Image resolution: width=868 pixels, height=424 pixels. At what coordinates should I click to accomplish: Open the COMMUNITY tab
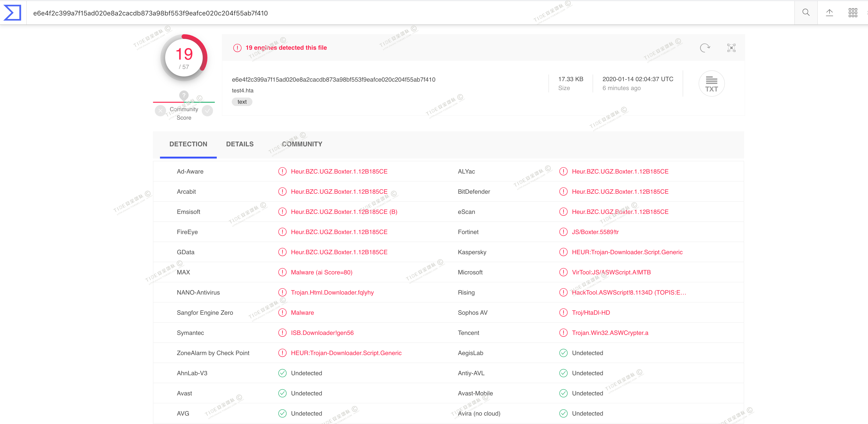[x=302, y=144]
